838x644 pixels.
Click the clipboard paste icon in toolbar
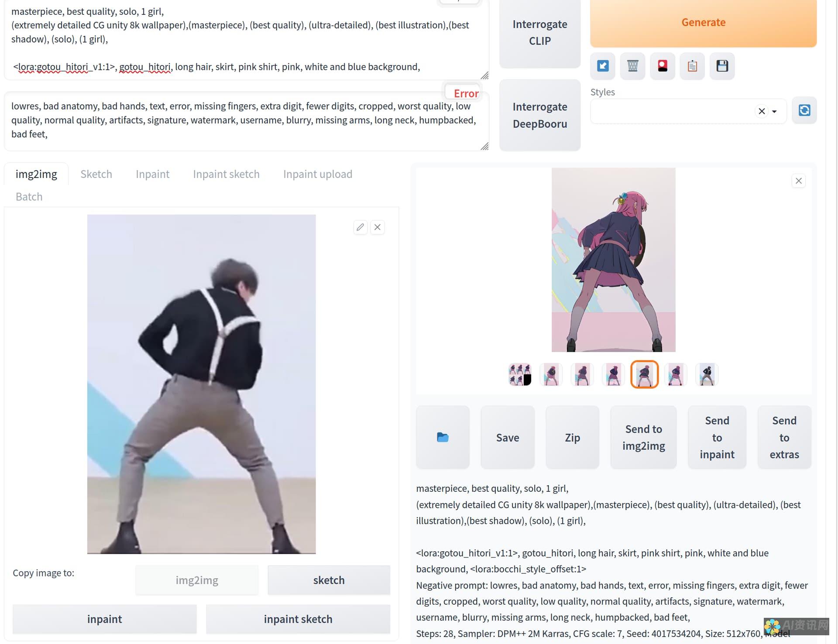tap(692, 65)
